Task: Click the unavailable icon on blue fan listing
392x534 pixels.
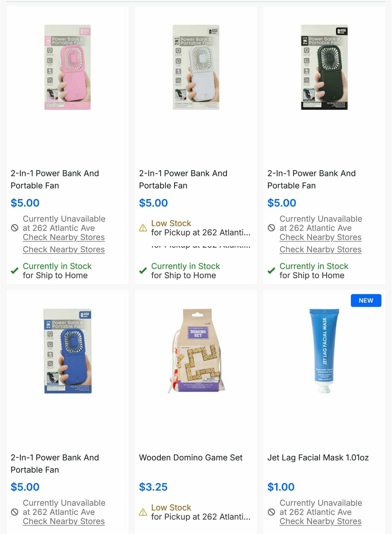Action: 14,512
